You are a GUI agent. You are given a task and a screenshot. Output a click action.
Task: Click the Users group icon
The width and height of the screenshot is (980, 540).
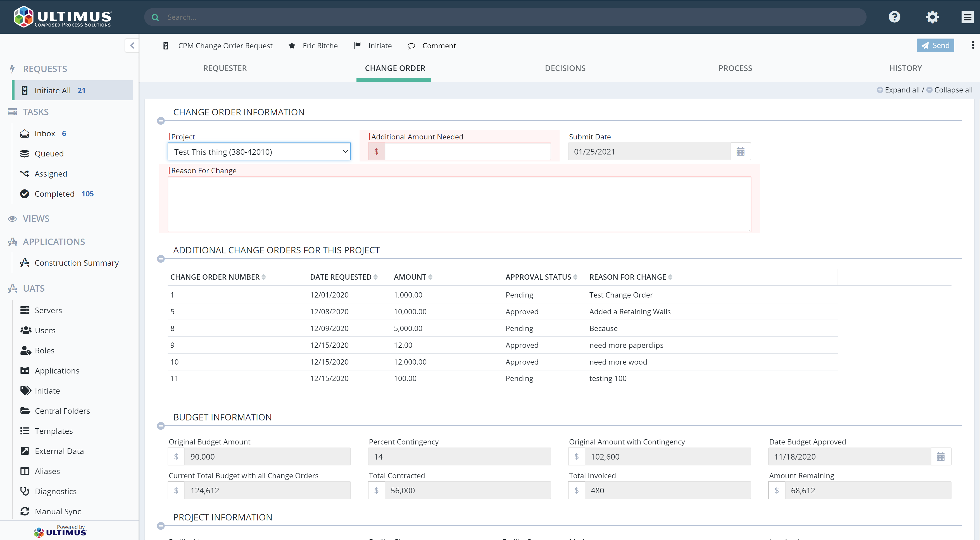[25, 331]
